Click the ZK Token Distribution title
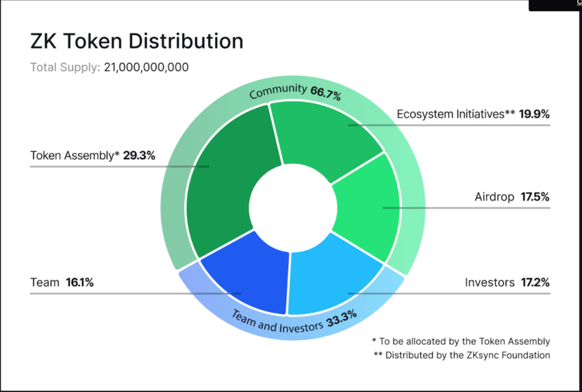Screen dimensions: 582x392 click(x=136, y=41)
